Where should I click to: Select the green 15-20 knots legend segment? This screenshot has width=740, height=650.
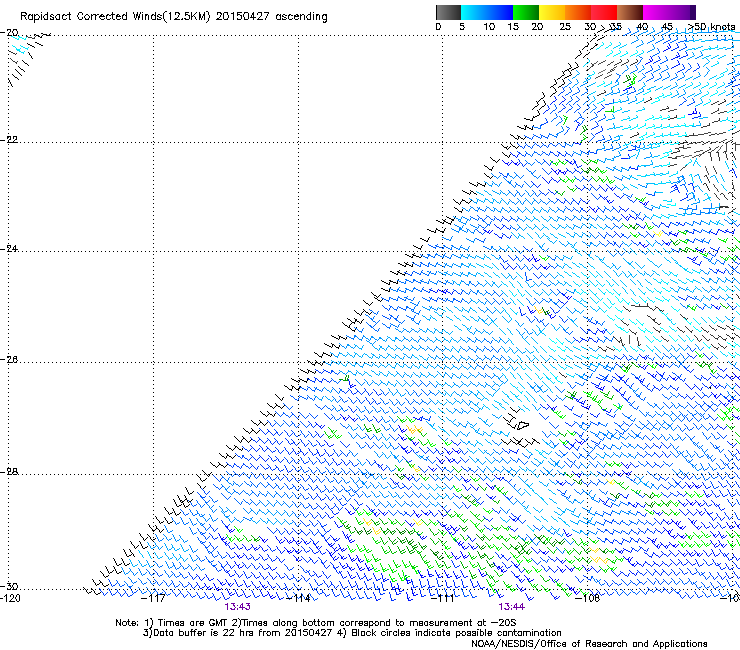[526, 12]
